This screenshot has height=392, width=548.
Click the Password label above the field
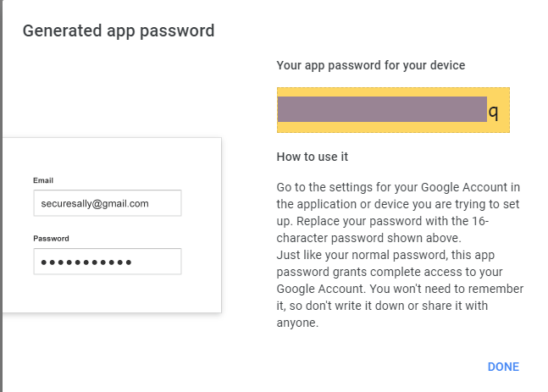[51, 239]
